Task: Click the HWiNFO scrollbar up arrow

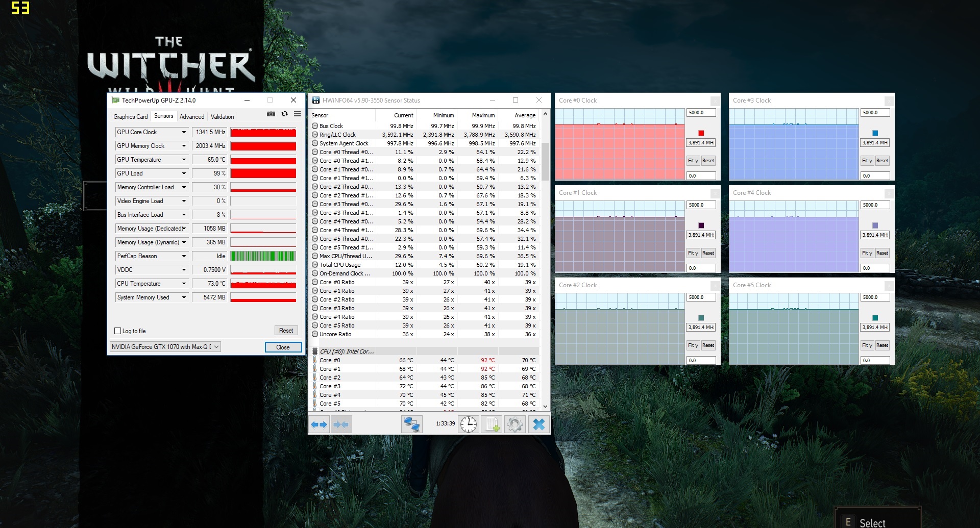Action: 545,114
